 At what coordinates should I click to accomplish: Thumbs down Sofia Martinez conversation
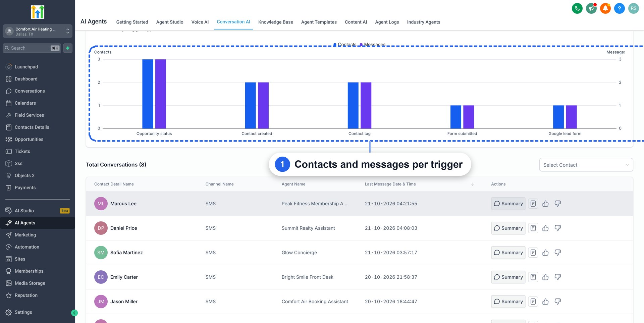tap(557, 253)
